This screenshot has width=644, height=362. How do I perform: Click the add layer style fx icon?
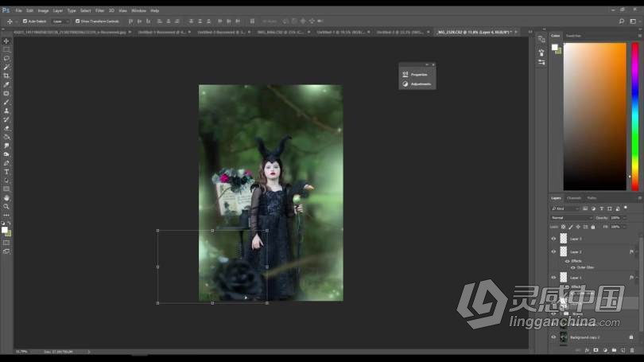click(587, 351)
